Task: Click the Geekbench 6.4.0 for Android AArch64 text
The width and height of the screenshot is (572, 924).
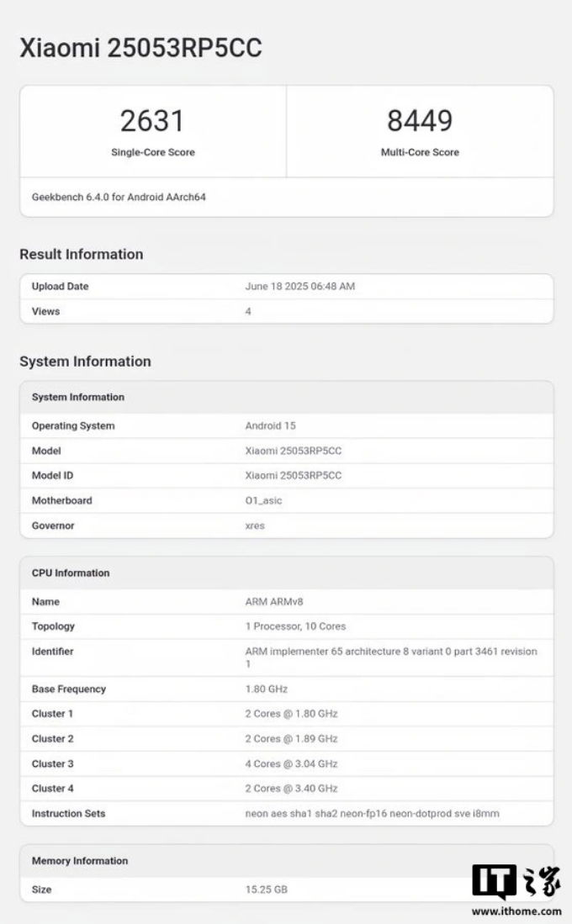Action: (x=119, y=197)
